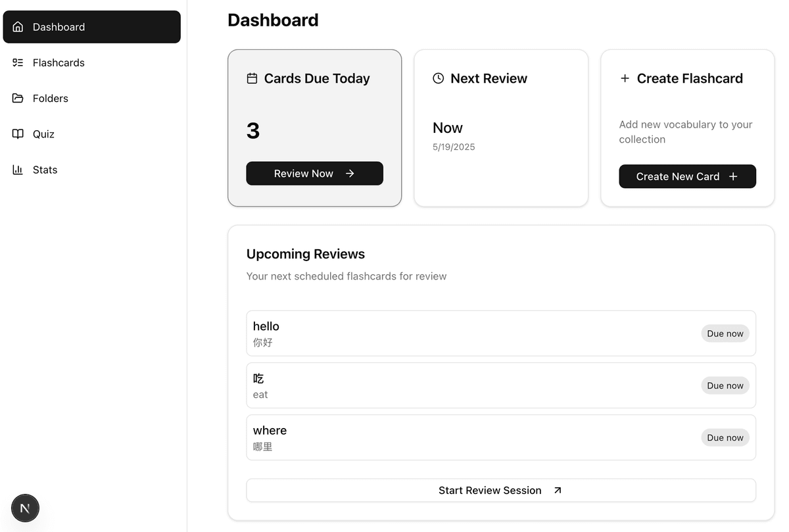Click the Dashboard home icon in sidebar
Image resolution: width=789 pixels, height=532 pixels.
click(x=18, y=27)
